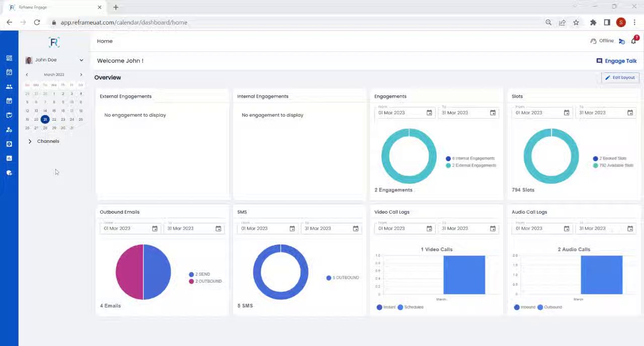Image resolution: width=644 pixels, height=346 pixels.
Task: Open Video Call Logs To date field
Action: 468,228
